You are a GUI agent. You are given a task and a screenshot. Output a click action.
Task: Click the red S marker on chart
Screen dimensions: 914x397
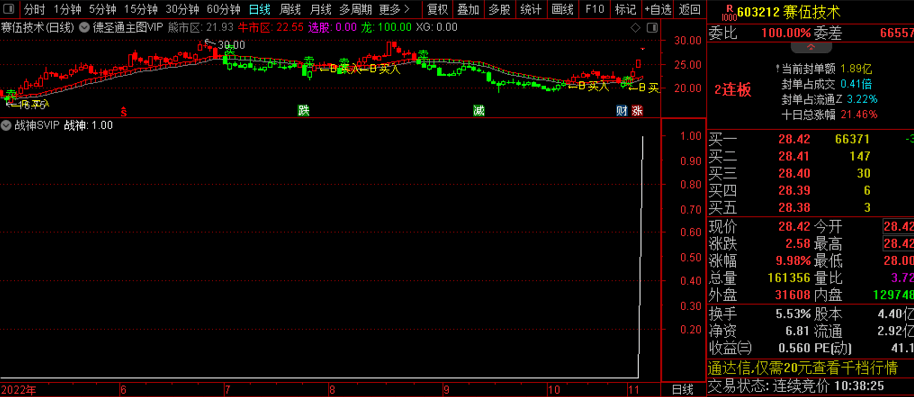tap(124, 111)
